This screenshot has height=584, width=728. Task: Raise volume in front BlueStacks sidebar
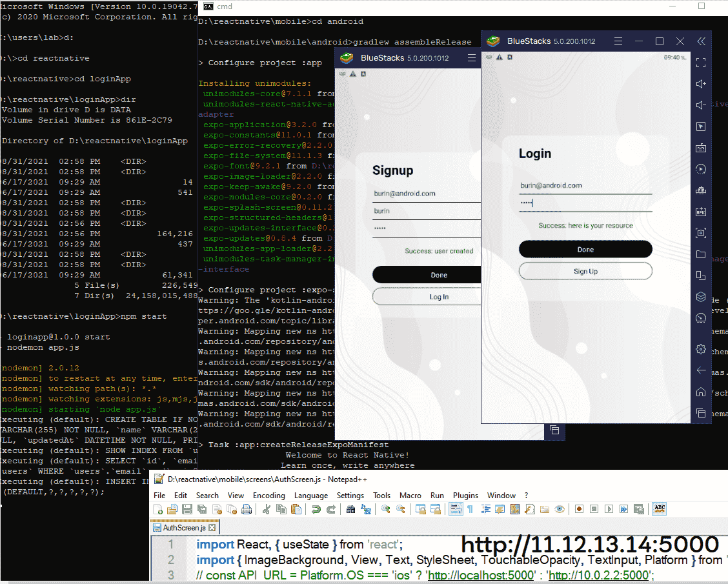click(x=701, y=84)
